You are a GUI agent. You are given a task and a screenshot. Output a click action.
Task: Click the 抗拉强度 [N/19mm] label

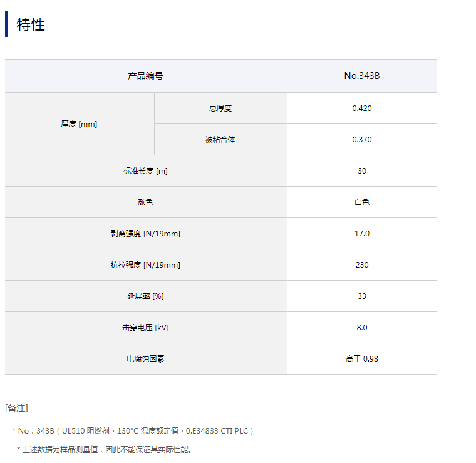click(x=145, y=265)
